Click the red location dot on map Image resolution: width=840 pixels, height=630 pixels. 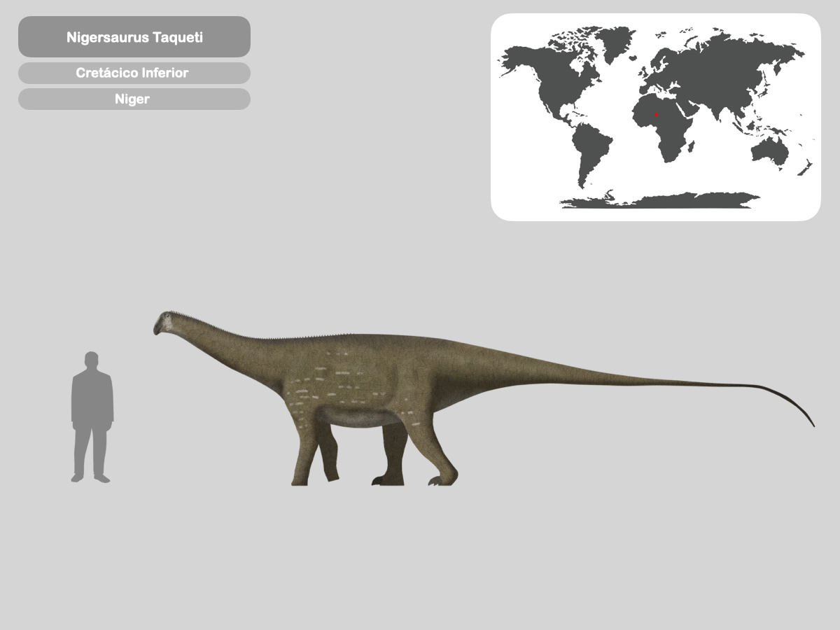coord(656,114)
